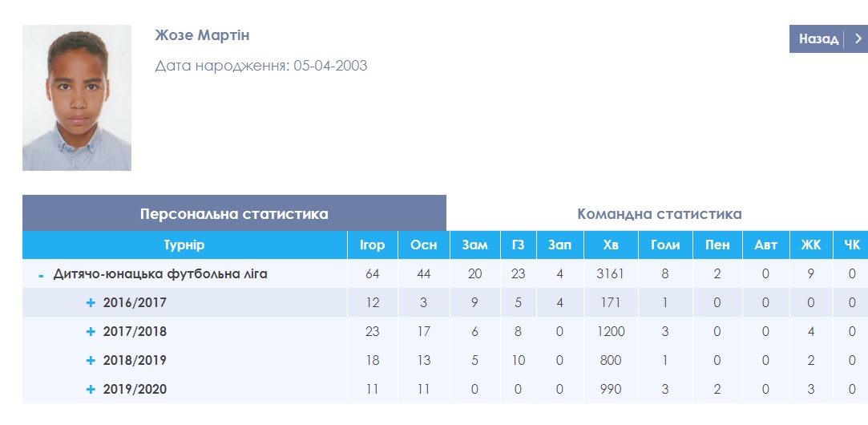Open the player photo thumbnail
The width and height of the screenshot is (868, 425).
pos(77,98)
